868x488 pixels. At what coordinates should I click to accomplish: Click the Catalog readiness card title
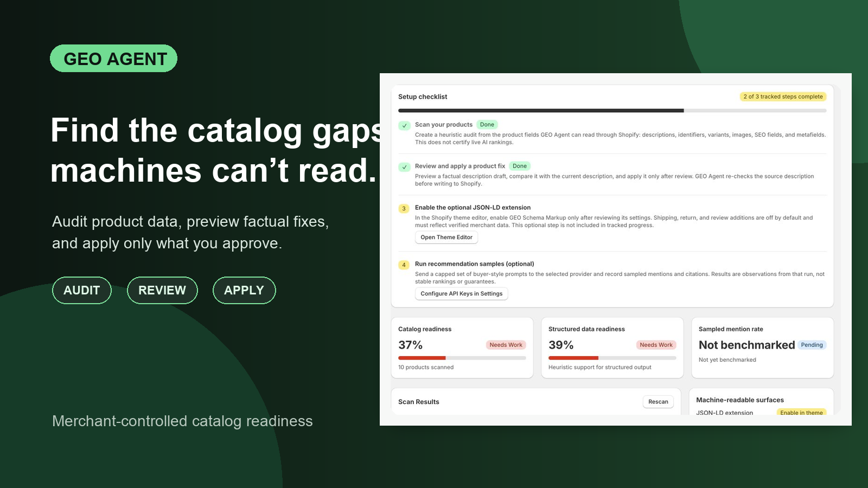coord(425,329)
